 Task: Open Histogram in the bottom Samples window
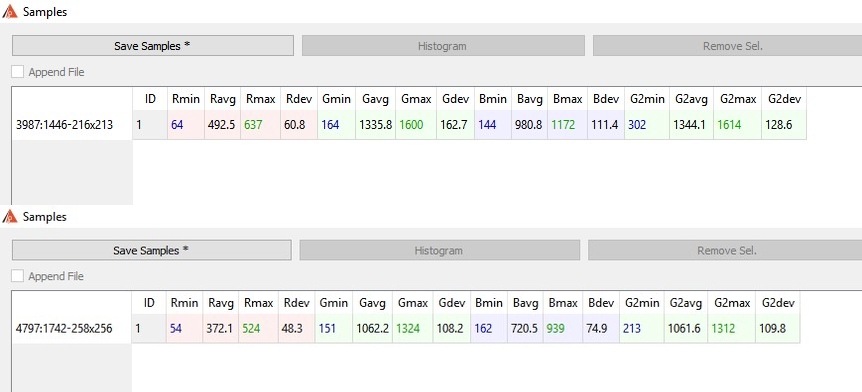[439, 250]
